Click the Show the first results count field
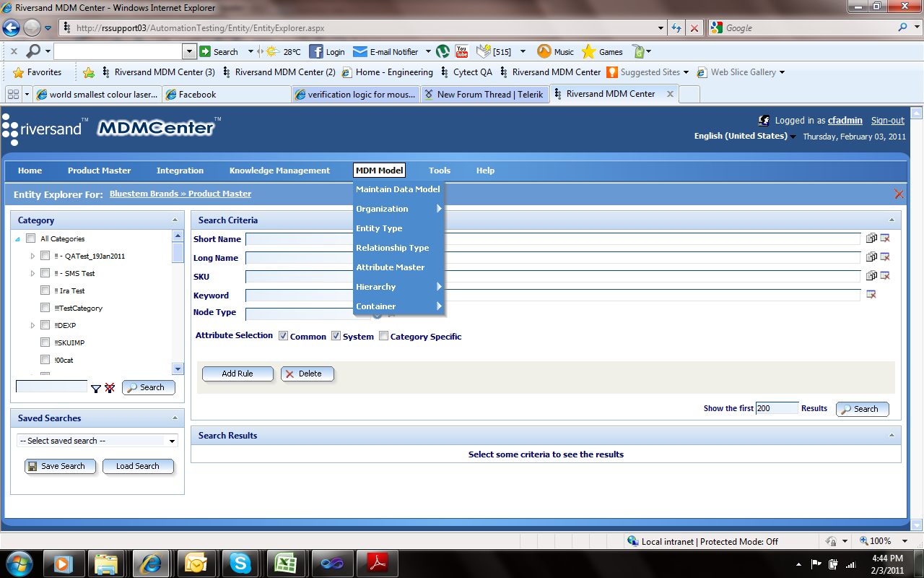This screenshot has width=924, height=578. (777, 408)
